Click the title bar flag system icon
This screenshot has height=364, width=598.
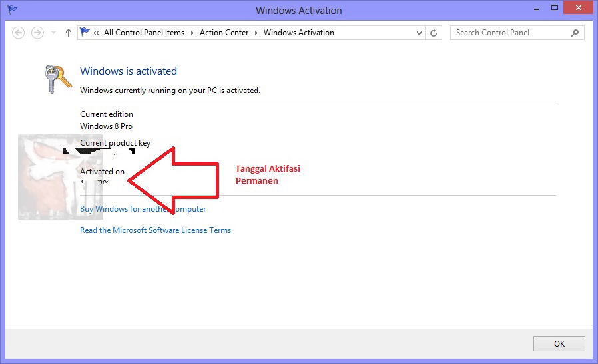point(12,9)
